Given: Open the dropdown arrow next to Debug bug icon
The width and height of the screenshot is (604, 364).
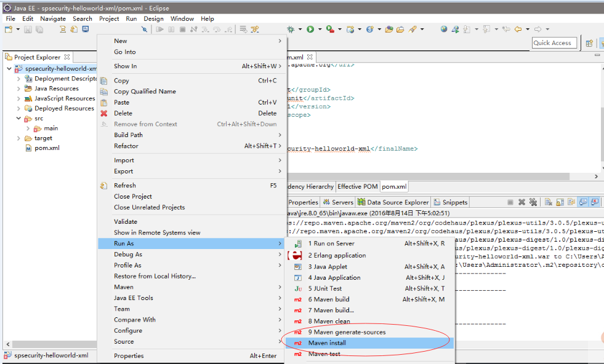Looking at the screenshot, I should point(300,30).
